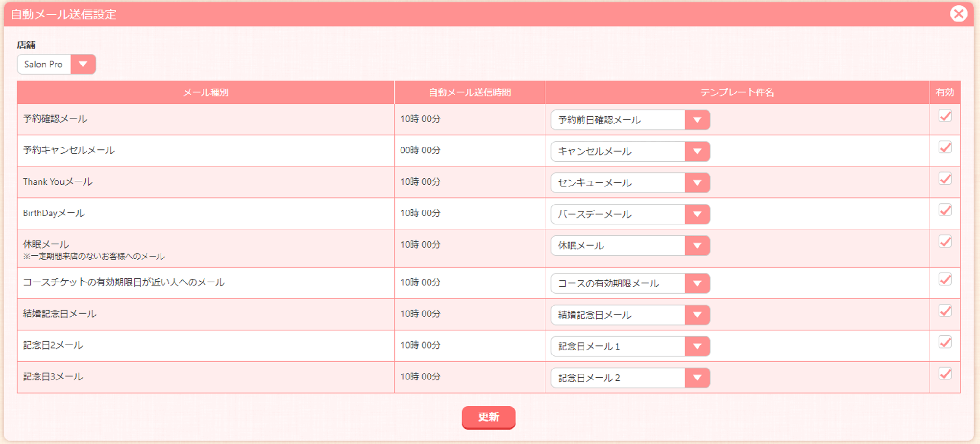
Task: Toggle 有効 checkbox for 結婚記念日メール row
Action: (x=945, y=311)
